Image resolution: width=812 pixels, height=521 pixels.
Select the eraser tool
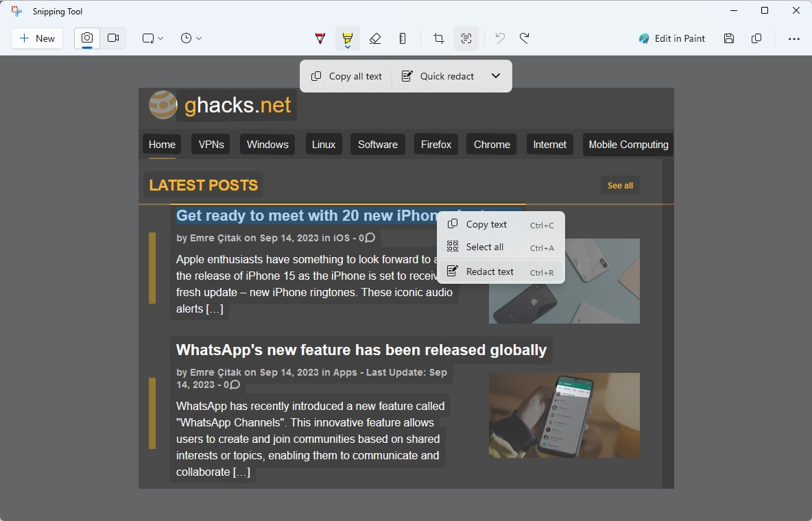point(375,38)
